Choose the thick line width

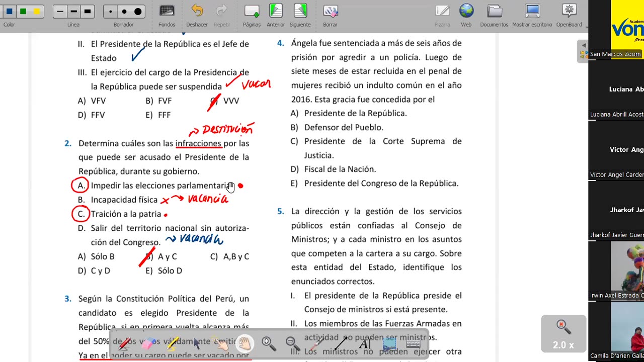pyautogui.click(x=87, y=11)
